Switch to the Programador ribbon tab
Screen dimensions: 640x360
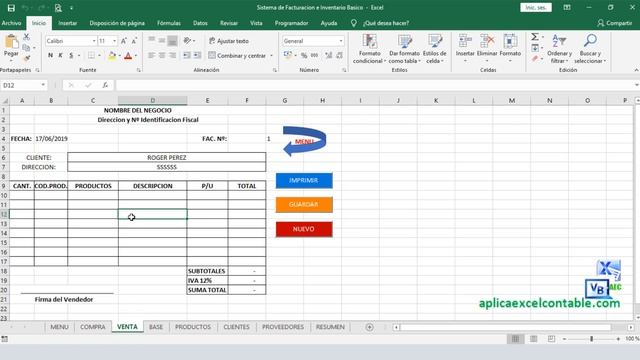pos(291,23)
